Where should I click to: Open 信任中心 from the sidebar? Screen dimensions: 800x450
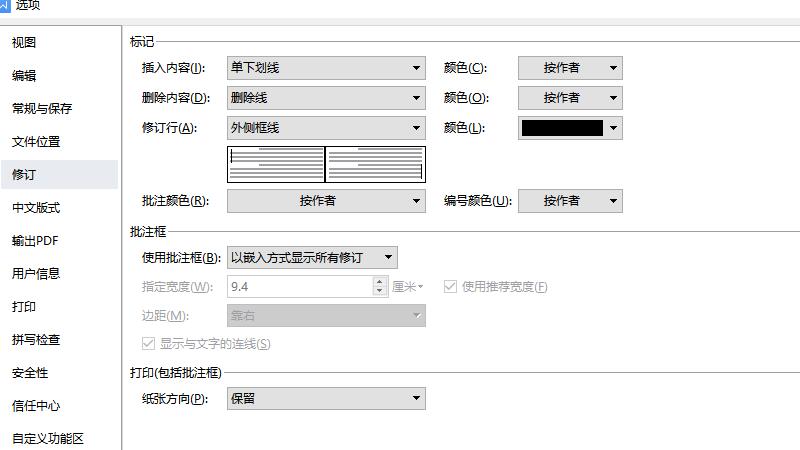36,405
